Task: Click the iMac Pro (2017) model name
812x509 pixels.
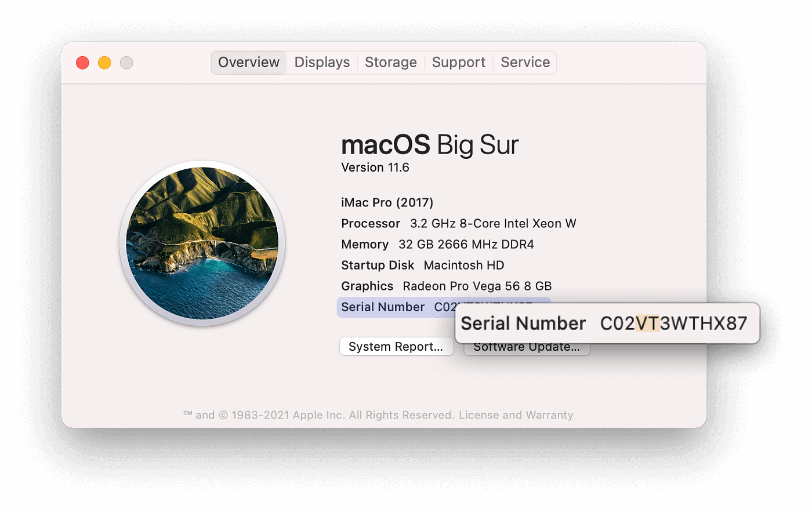Action: (x=387, y=202)
